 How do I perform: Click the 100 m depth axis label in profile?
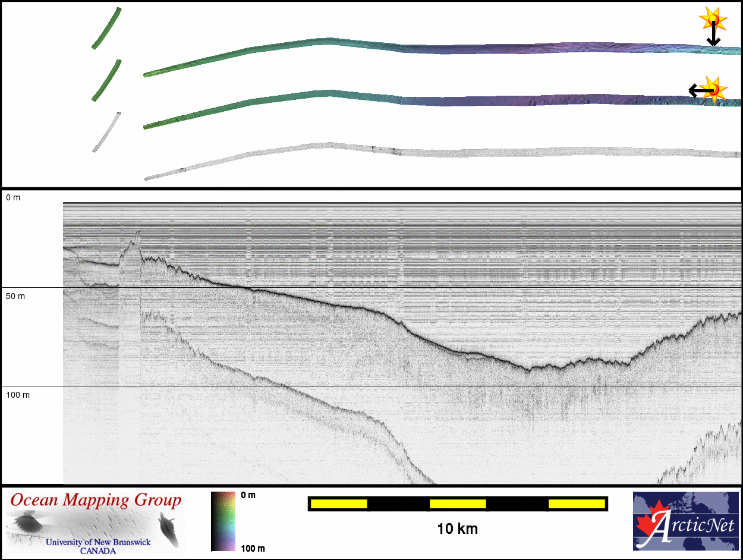tap(17, 394)
